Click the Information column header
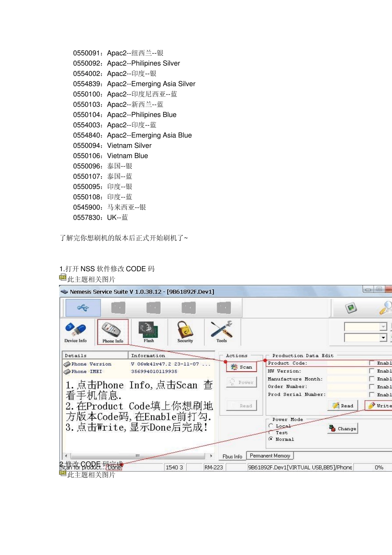392x555 pixels. 171,356
